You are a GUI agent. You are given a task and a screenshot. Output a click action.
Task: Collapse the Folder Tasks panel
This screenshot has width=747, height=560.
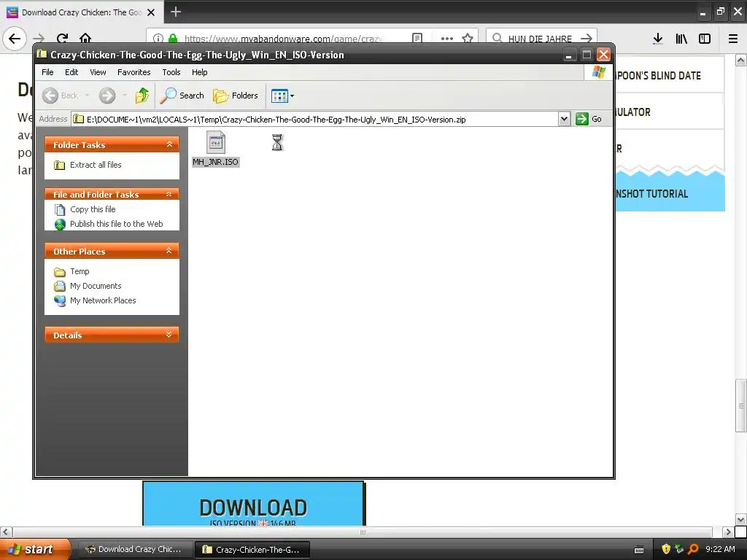coord(169,144)
